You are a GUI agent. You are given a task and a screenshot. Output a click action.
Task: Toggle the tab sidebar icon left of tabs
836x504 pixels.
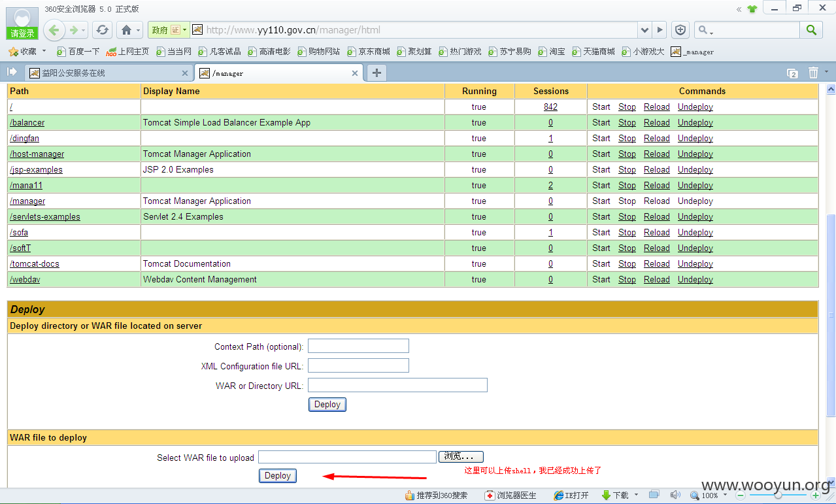(x=11, y=72)
